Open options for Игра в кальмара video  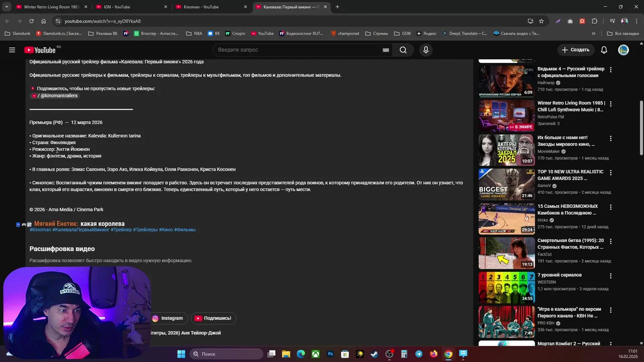click(x=611, y=310)
